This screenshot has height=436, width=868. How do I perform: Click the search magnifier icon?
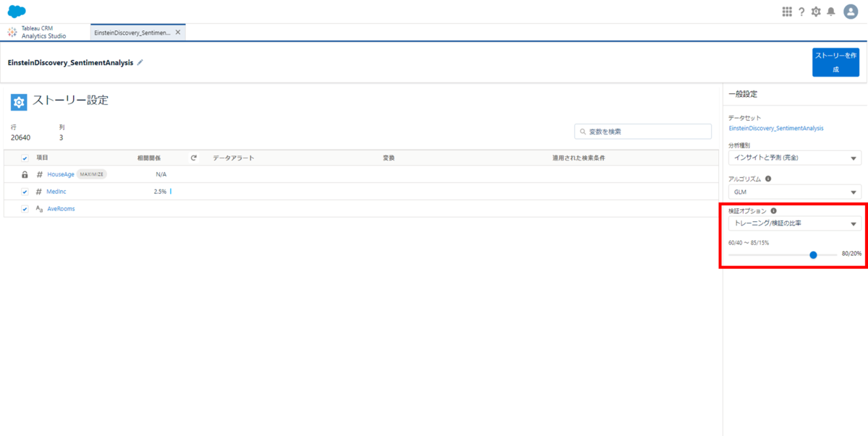tap(582, 132)
